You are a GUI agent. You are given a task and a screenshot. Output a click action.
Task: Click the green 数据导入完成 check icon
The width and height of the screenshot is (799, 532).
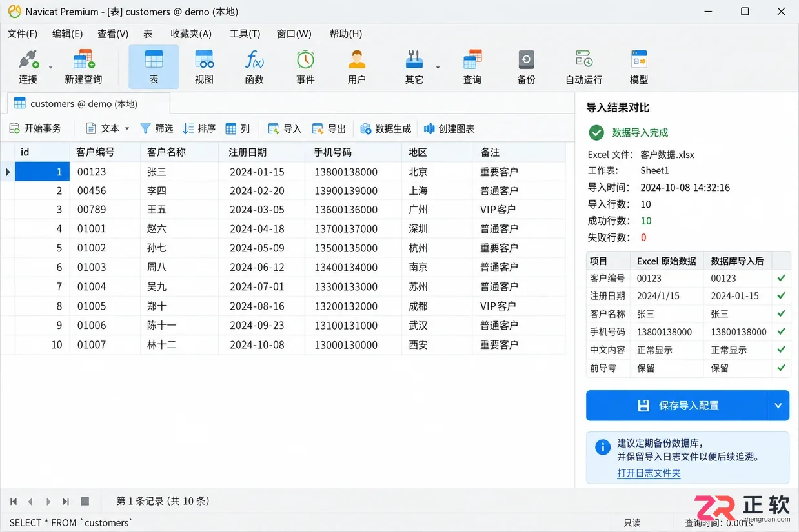coord(596,133)
